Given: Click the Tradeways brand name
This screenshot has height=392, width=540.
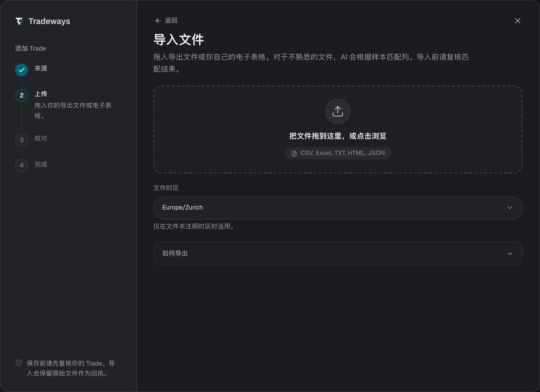Looking at the screenshot, I should (x=49, y=21).
